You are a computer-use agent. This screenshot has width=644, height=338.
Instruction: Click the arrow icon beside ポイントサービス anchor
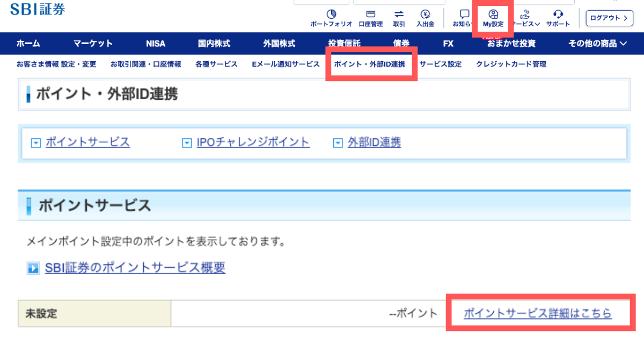(36, 143)
